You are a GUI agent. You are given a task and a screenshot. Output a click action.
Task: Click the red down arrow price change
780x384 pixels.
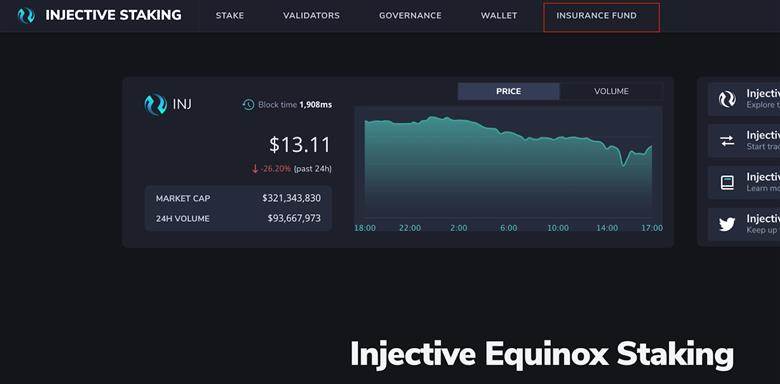[255, 169]
